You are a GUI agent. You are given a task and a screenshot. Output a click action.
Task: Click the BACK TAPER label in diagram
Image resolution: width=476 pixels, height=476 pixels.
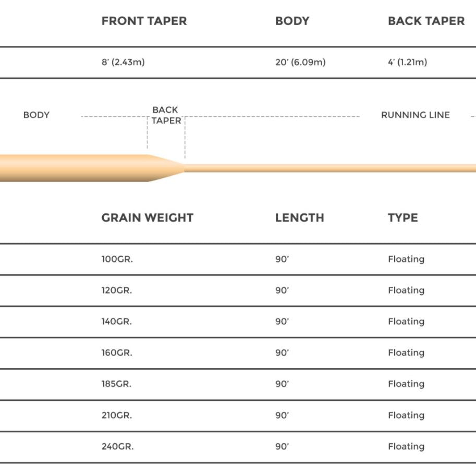pyautogui.click(x=166, y=115)
